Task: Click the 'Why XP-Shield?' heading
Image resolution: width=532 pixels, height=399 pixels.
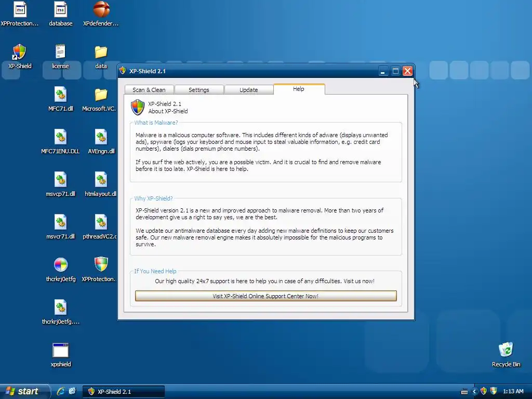Action: [153, 198]
